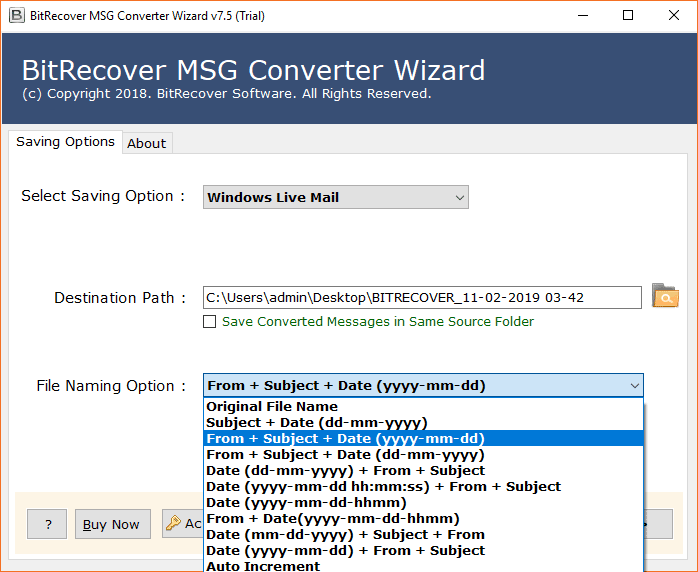Select Date (yyyy-mm-dd) + From + Subject
The image size is (698, 572).
point(424,551)
